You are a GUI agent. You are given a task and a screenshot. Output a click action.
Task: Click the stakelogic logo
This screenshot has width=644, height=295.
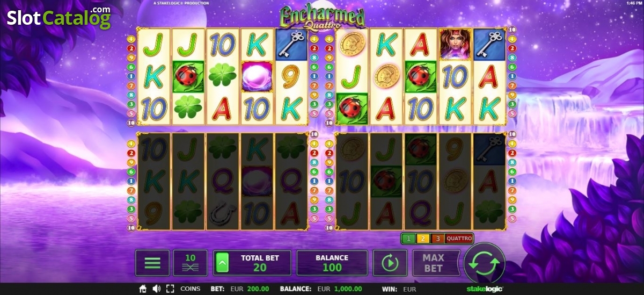485,289
